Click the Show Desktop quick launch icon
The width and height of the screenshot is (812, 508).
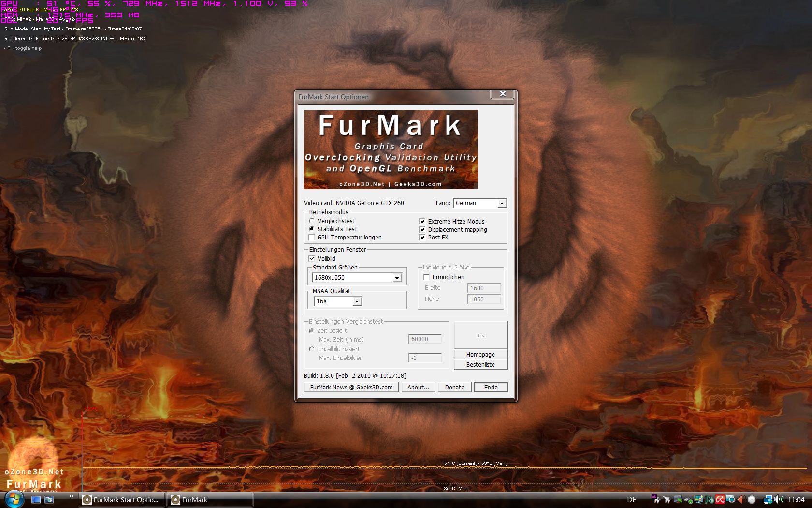click(36, 500)
